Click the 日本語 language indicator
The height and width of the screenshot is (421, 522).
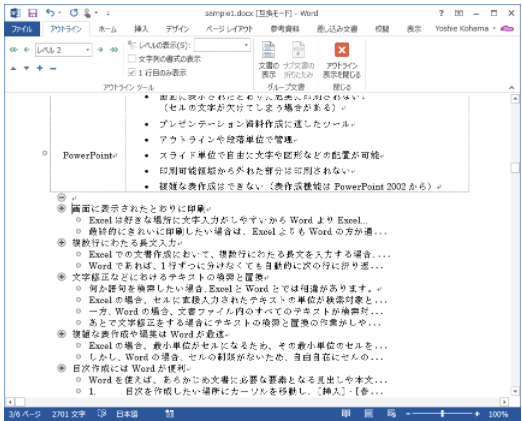point(127,414)
